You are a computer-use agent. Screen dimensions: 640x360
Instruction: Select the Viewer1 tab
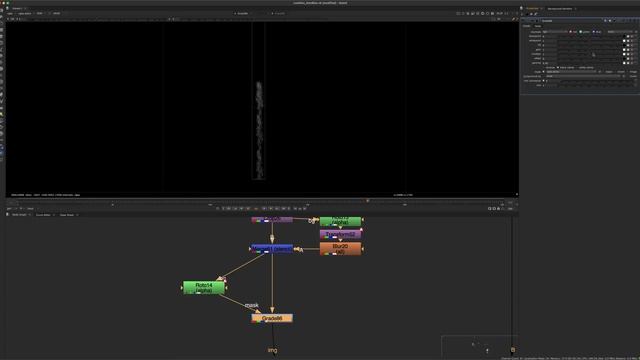[17, 9]
